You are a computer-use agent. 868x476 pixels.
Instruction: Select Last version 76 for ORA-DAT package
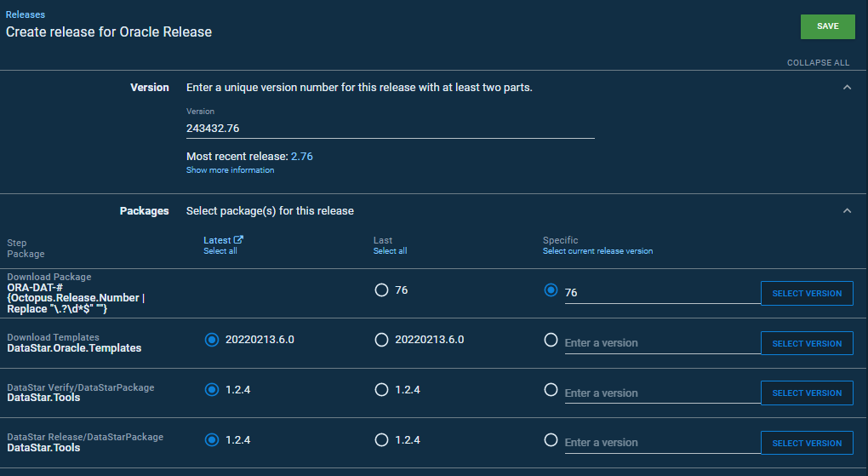tap(381, 290)
